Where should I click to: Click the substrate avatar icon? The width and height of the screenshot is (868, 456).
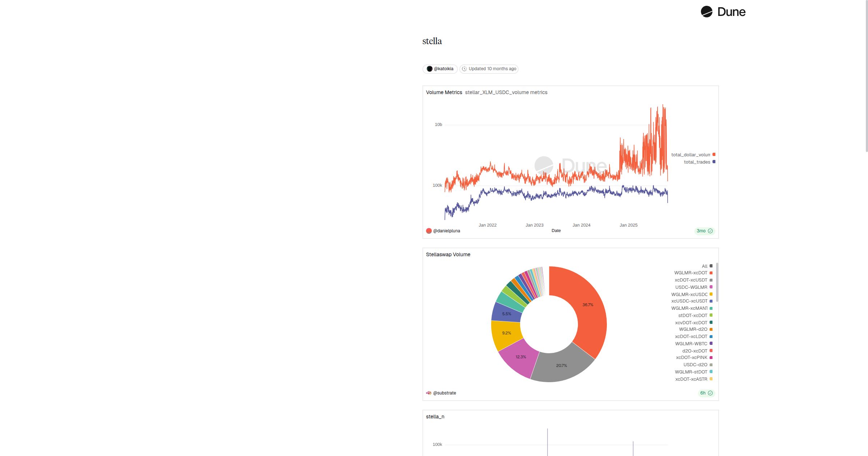[x=429, y=393]
